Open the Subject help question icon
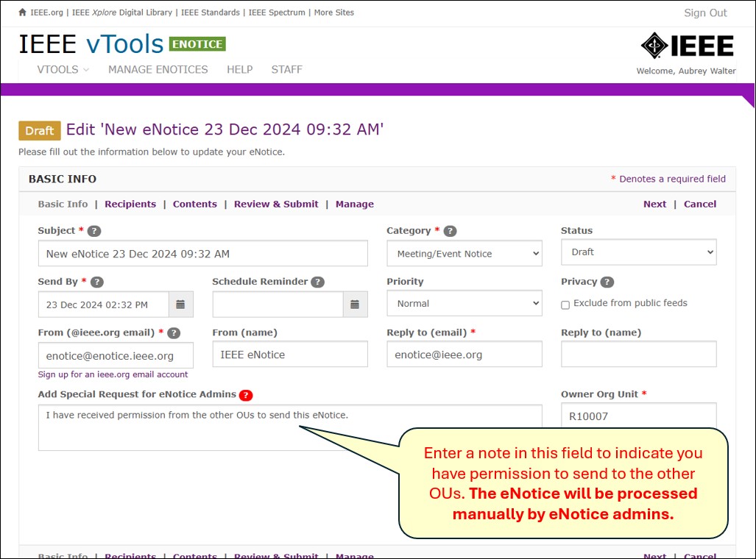 click(94, 231)
